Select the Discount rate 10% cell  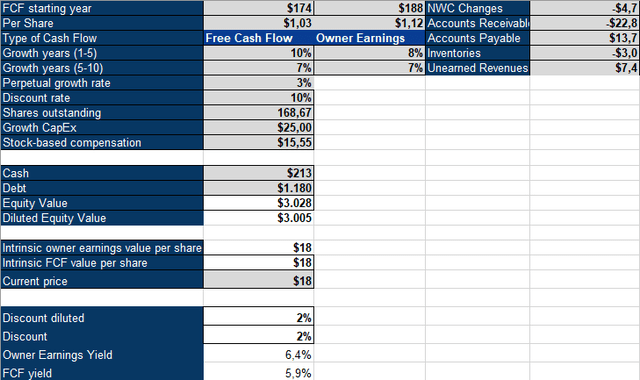[258, 98]
